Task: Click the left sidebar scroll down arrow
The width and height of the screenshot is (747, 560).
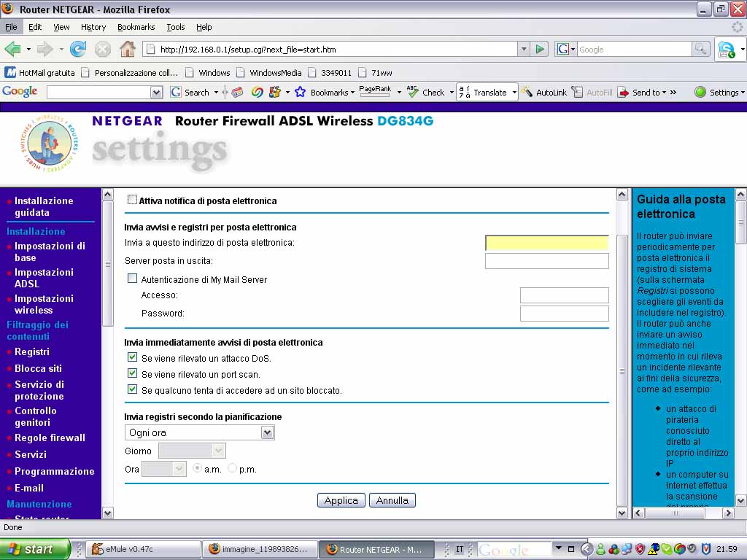Action: coord(108,513)
